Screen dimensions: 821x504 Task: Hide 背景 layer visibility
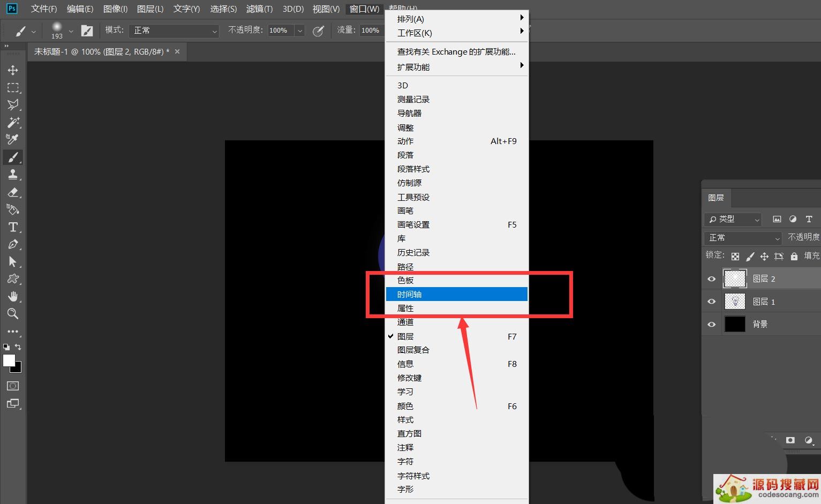pyautogui.click(x=712, y=325)
